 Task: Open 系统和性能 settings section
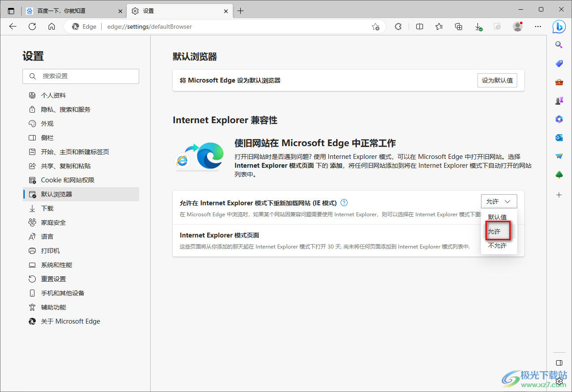(81, 265)
